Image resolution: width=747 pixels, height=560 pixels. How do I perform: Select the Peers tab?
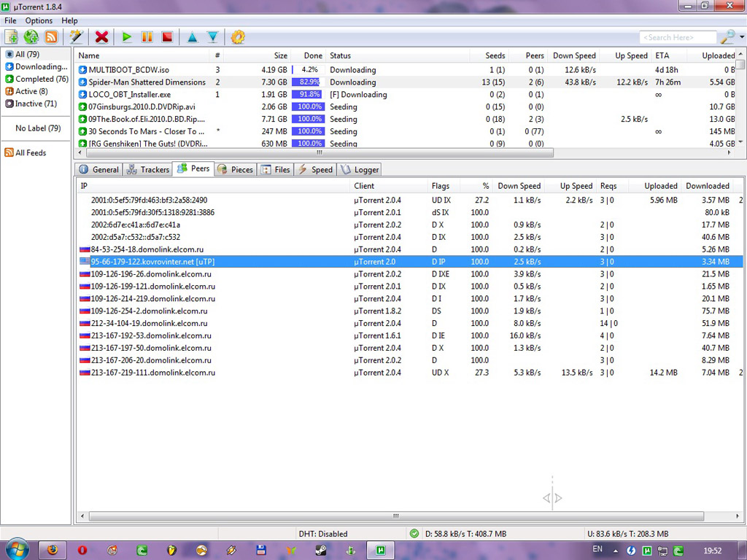click(193, 168)
